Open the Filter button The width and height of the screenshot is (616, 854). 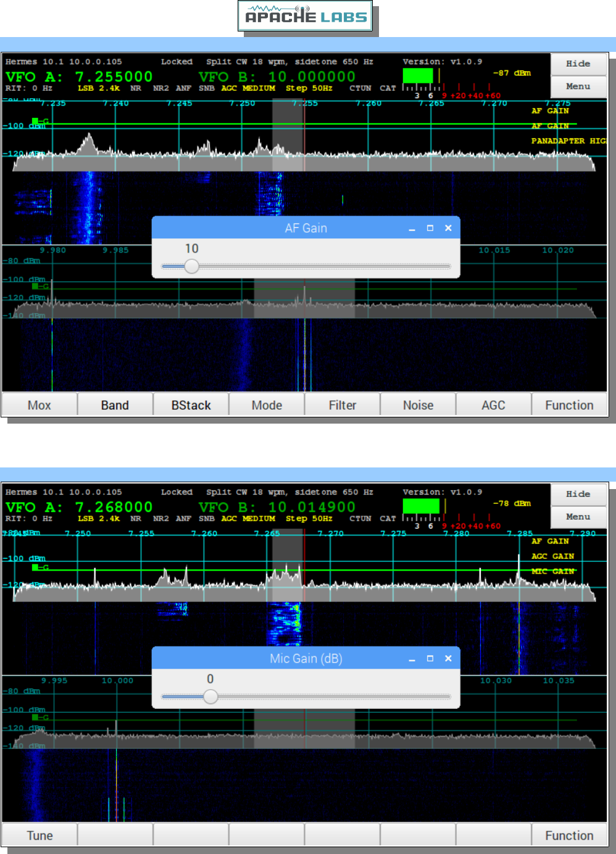click(x=343, y=405)
